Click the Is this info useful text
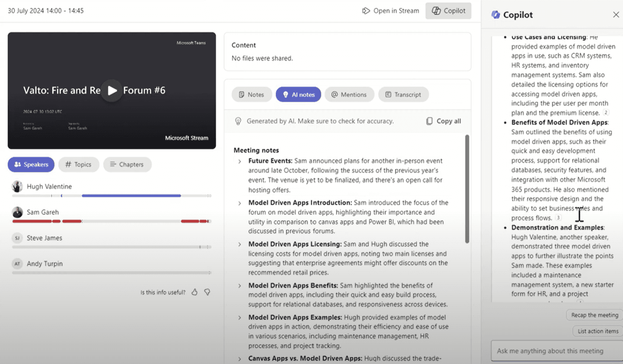 tap(163, 292)
